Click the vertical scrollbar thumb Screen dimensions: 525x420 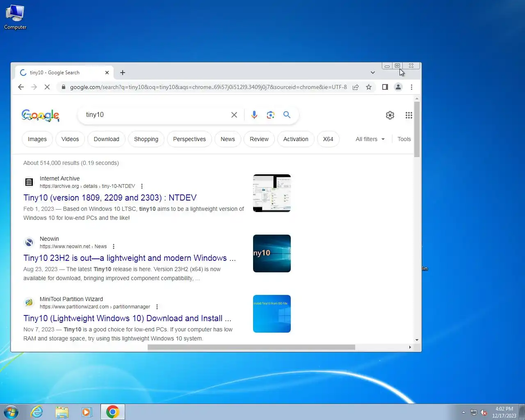coord(417,129)
